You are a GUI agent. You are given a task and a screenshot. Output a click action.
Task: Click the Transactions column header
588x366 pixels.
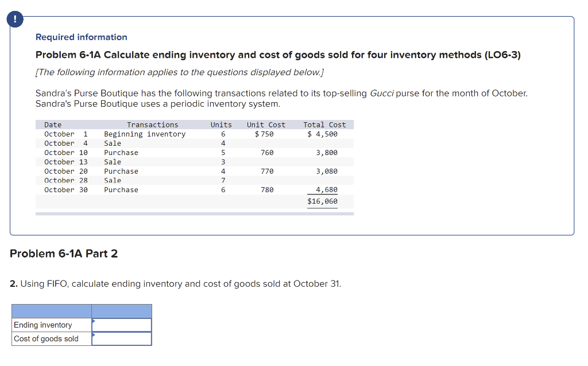152,124
